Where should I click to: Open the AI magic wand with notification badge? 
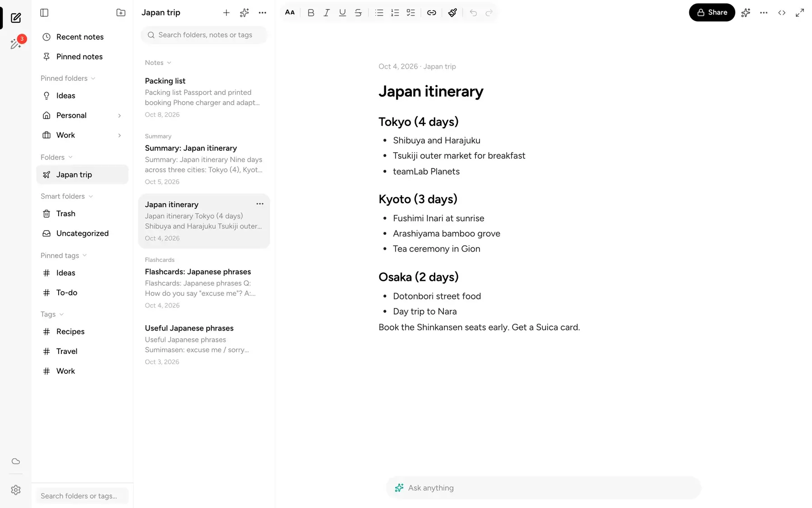16,43
